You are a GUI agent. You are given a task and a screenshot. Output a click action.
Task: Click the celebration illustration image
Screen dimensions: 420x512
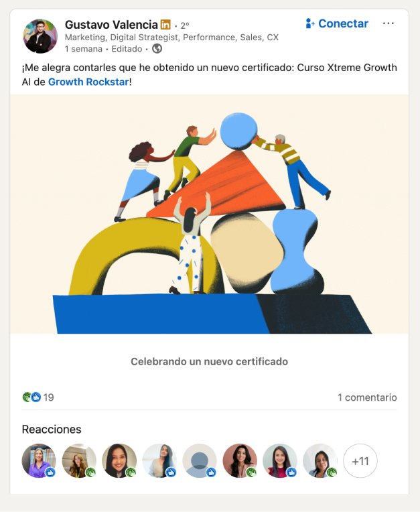click(x=209, y=214)
